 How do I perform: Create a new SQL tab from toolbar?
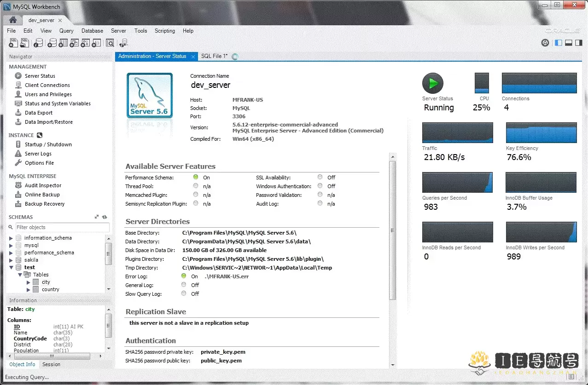click(13, 43)
